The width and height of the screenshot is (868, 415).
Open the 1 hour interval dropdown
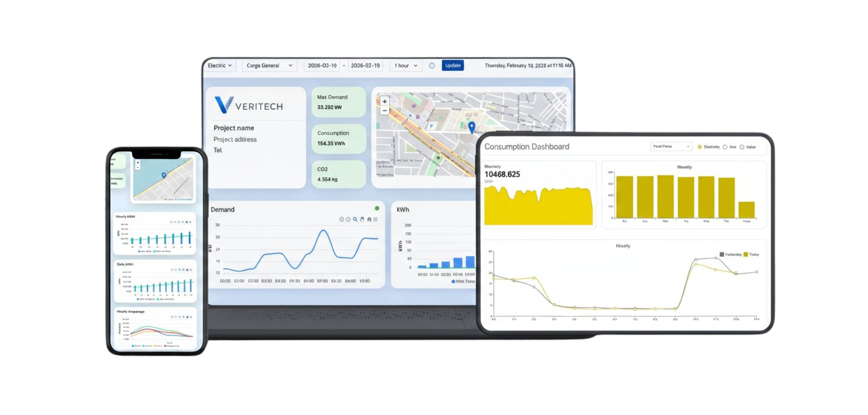[406, 65]
